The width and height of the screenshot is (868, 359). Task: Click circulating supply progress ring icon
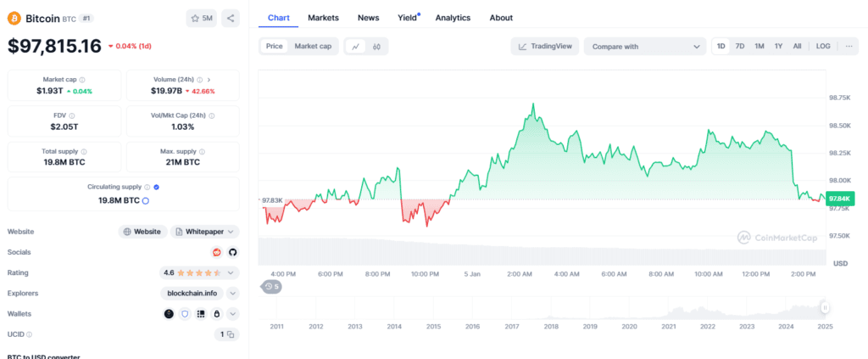(x=146, y=200)
